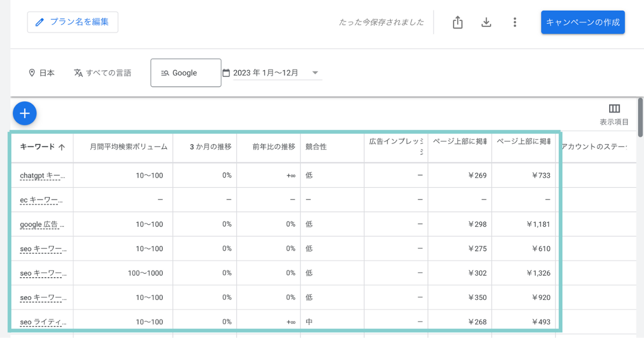Sort by 前年比の推移 column header

click(x=274, y=146)
